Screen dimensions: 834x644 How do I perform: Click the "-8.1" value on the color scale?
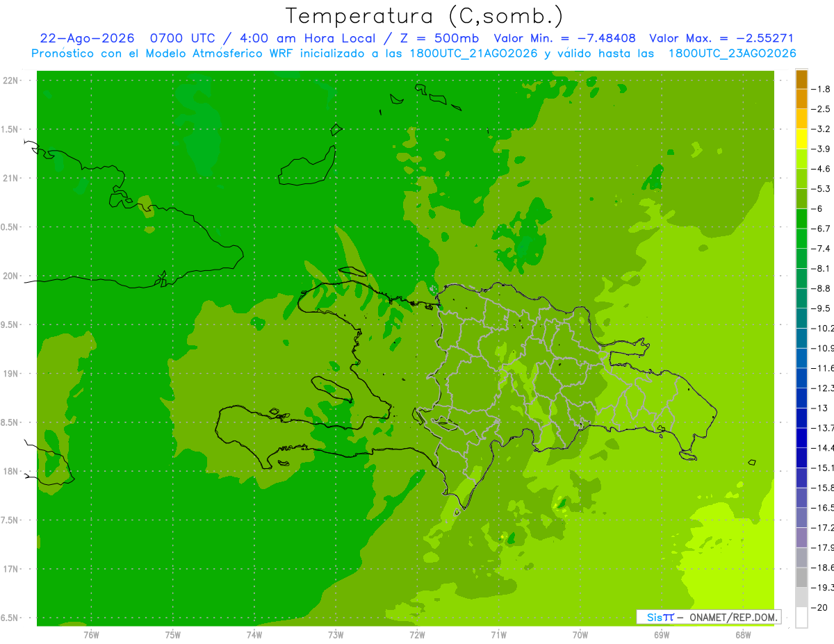click(x=821, y=268)
